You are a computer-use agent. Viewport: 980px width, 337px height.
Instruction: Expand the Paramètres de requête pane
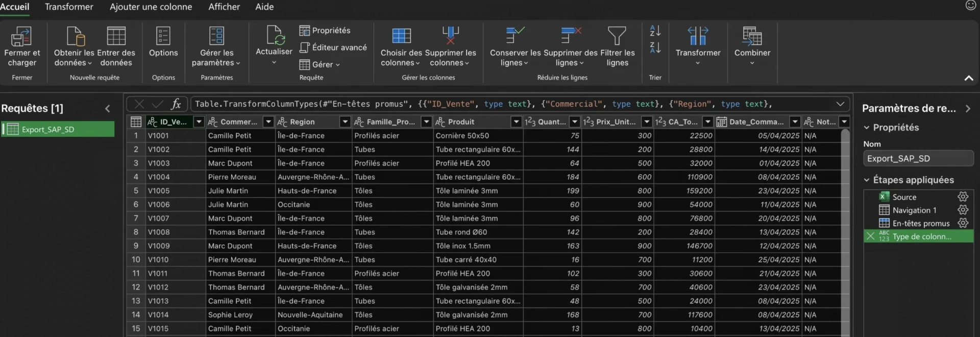(968, 108)
